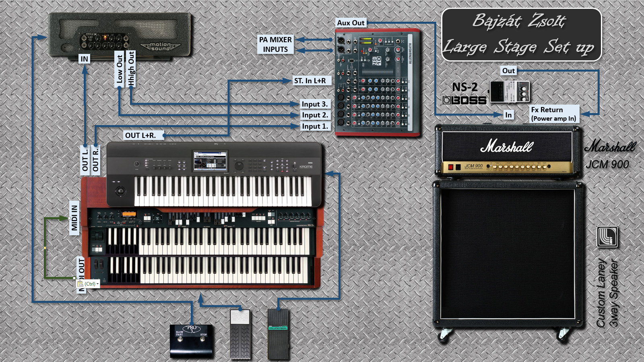Select the 'Input 2.' label
The image size is (644, 362).
pyautogui.click(x=315, y=115)
